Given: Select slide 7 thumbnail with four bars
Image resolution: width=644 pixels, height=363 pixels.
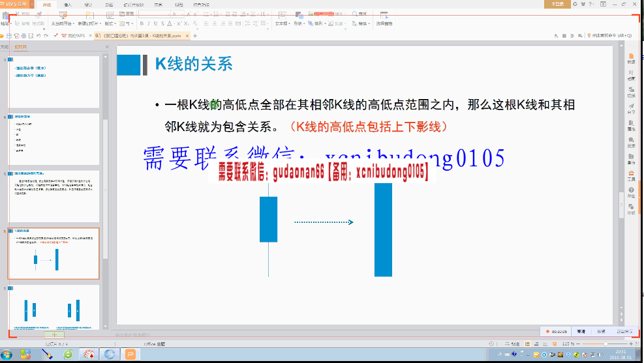Looking at the screenshot, I should pyautogui.click(x=54, y=307).
